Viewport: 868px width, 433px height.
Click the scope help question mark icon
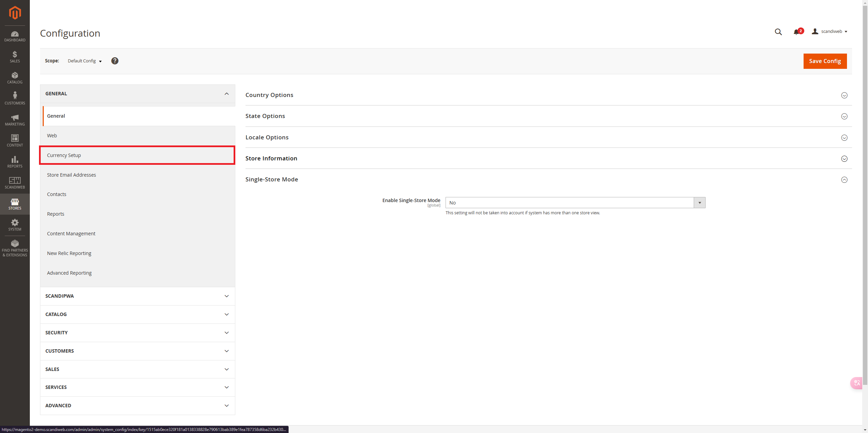pyautogui.click(x=115, y=61)
